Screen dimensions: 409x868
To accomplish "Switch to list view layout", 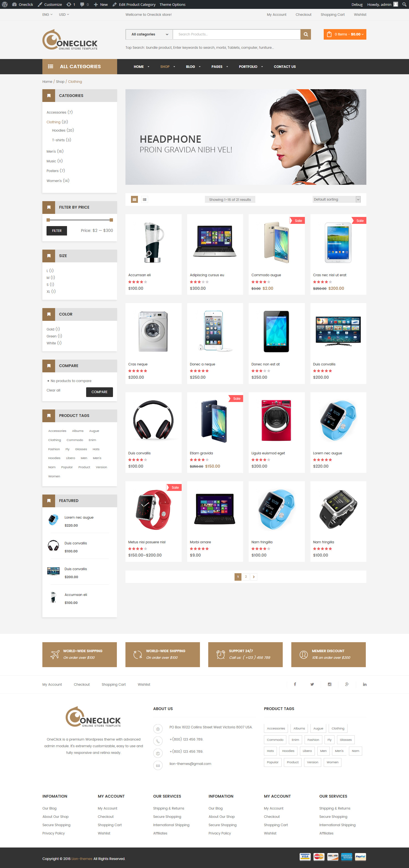I will coord(145,199).
